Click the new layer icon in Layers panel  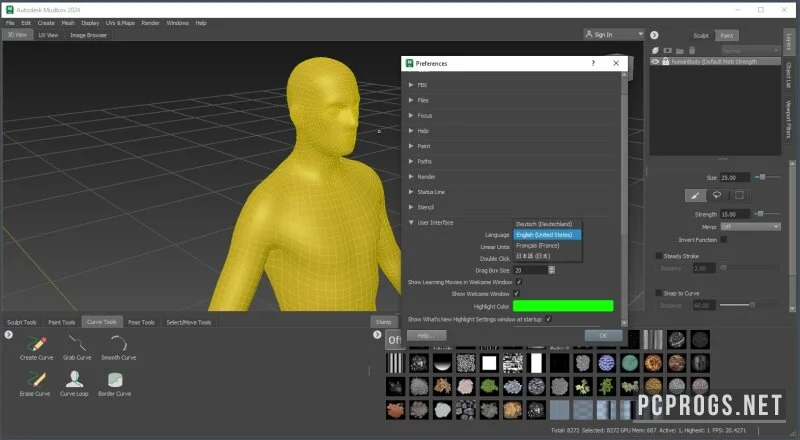click(656, 51)
